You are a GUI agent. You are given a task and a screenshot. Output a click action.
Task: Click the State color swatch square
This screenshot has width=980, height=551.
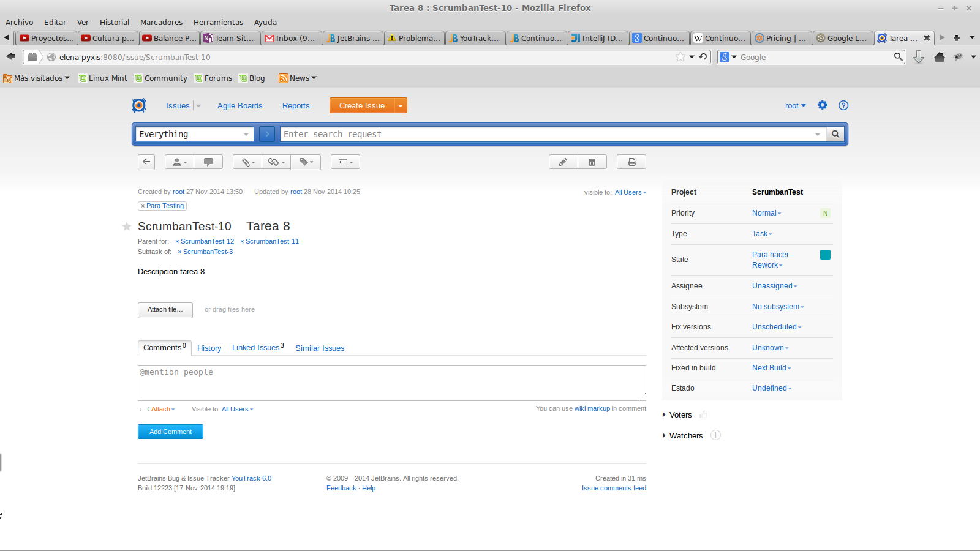click(x=825, y=255)
